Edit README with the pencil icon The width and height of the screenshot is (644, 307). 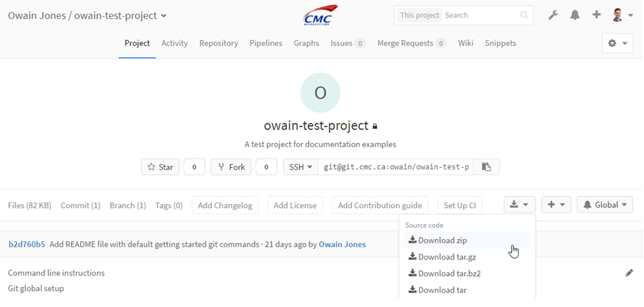[x=629, y=273]
